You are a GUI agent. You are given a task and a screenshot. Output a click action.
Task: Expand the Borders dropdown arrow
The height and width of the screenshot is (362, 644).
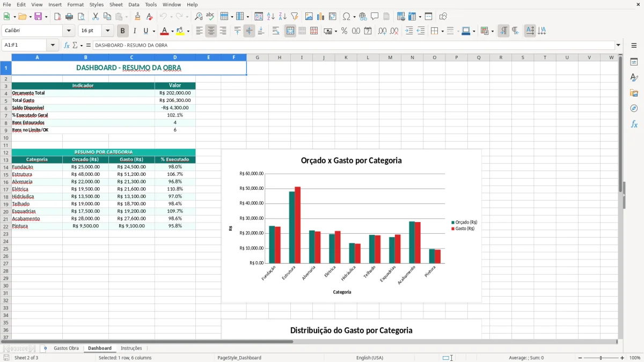pyautogui.click(x=442, y=31)
